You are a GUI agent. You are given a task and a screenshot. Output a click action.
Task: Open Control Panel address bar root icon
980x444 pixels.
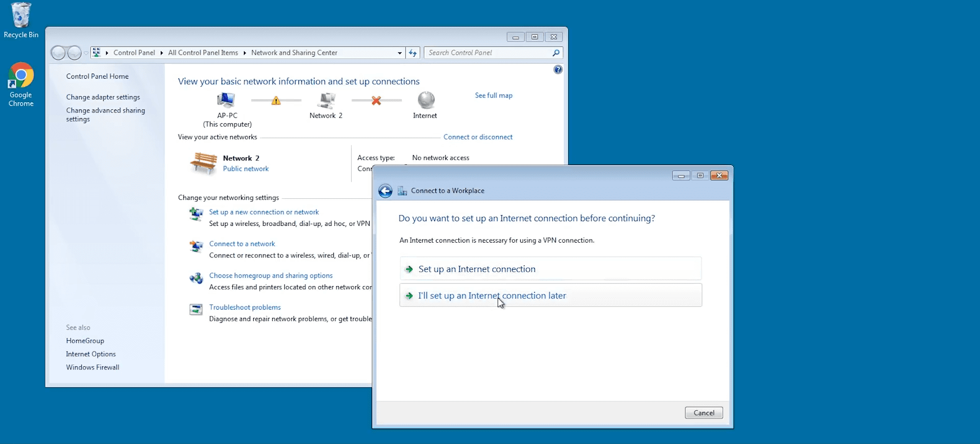[x=96, y=53]
